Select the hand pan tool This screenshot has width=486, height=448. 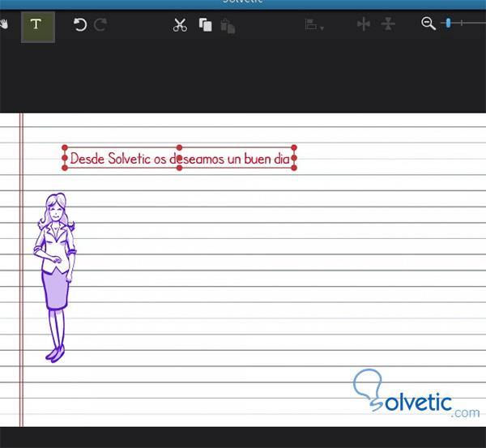(x=4, y=24)
